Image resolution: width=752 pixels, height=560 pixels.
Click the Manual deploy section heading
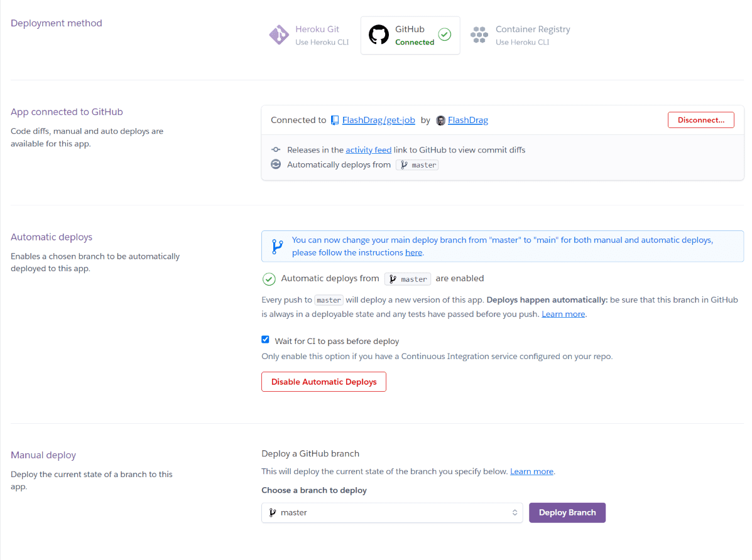tap(43, 455)
